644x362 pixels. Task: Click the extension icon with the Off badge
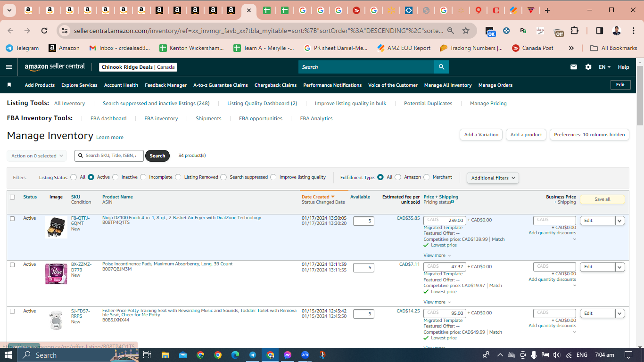(558, 32)
